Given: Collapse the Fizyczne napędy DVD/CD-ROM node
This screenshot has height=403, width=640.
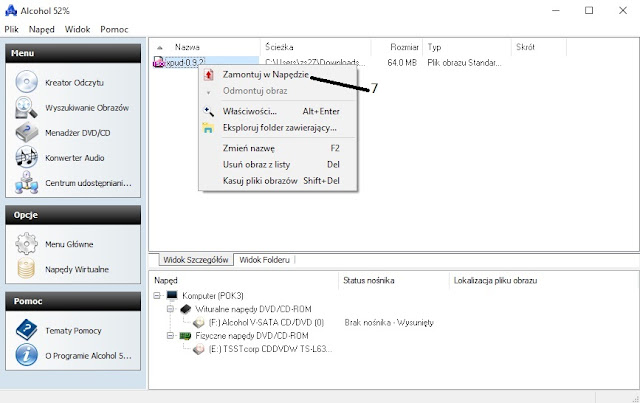Looking at the screenshot, I should (x=170, y=336).
